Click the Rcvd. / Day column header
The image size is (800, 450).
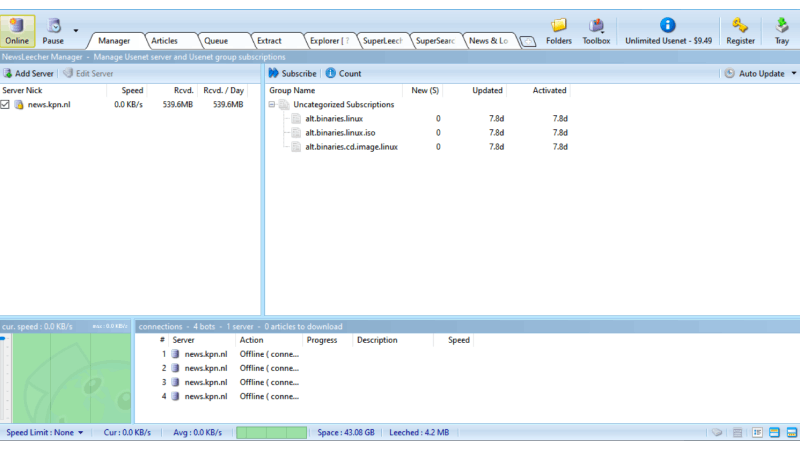pyautogui.click(x=223, y=90)
